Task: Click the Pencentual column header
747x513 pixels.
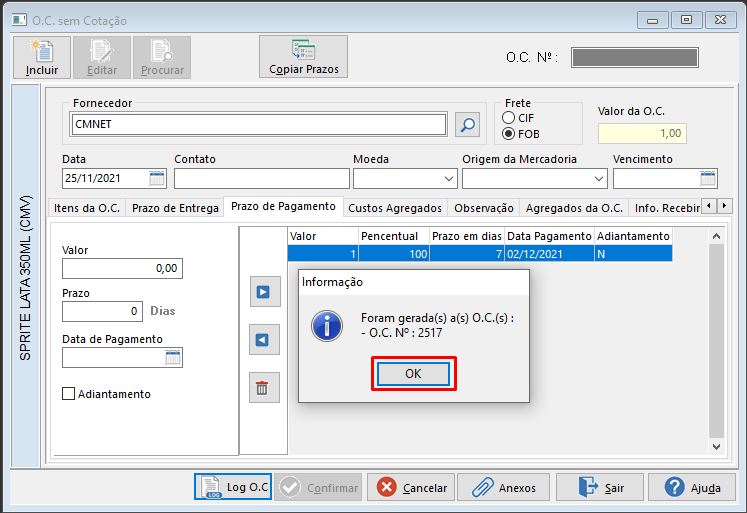Action: click(x=394, y=236)
